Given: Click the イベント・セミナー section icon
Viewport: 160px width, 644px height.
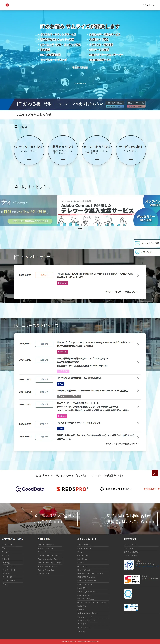Looking at the screenshot, I should [x=17, y=257].
